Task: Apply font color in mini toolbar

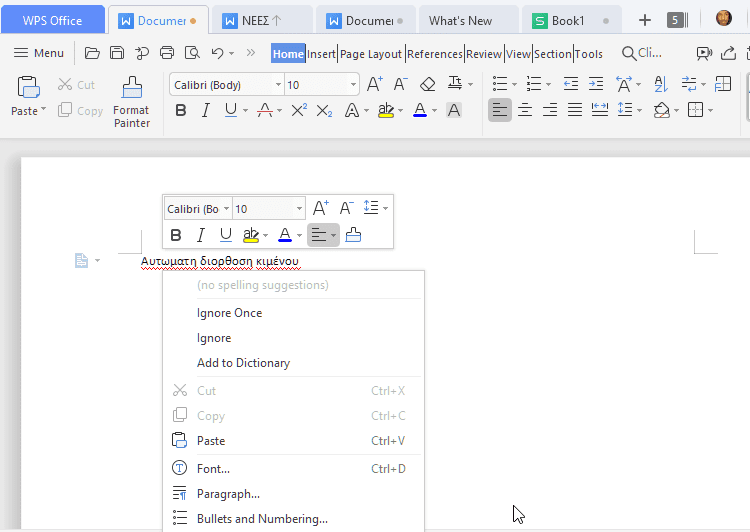Action: click(x=285, y=235)
